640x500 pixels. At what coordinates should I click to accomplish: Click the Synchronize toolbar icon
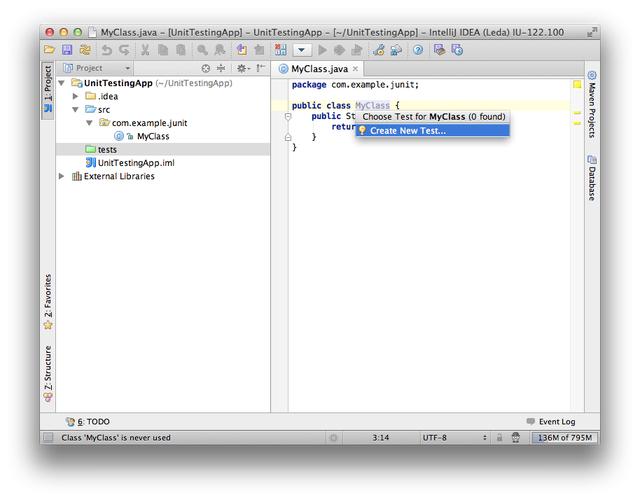(x=85, y=50)
